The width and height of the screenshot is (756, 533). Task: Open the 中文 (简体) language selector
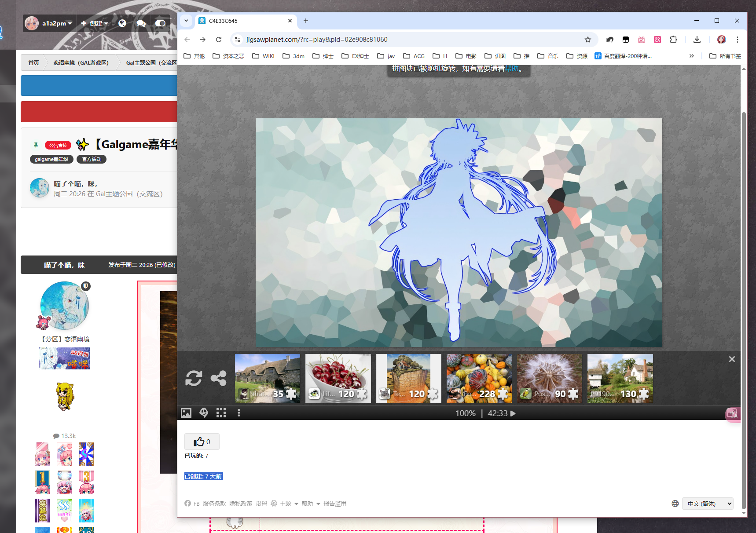[x=708, y=504]
